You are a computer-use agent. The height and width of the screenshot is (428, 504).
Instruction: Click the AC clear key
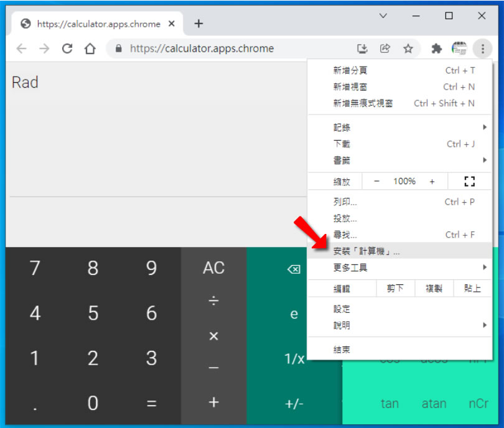(214, 268)
